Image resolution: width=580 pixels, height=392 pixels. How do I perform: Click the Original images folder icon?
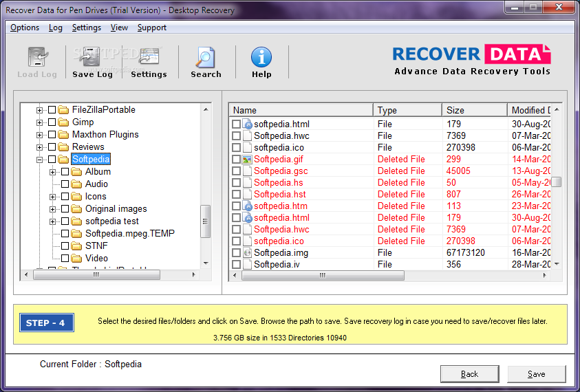click(76, 208)
